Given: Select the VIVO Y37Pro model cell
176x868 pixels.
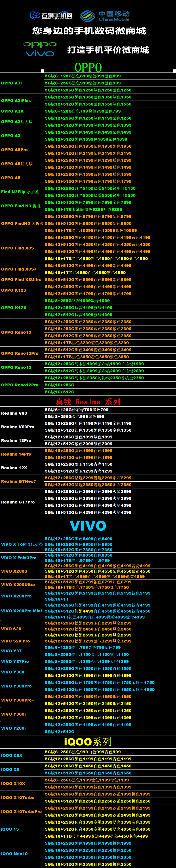Looking at the screenshot, I should (x=22, y=661).
